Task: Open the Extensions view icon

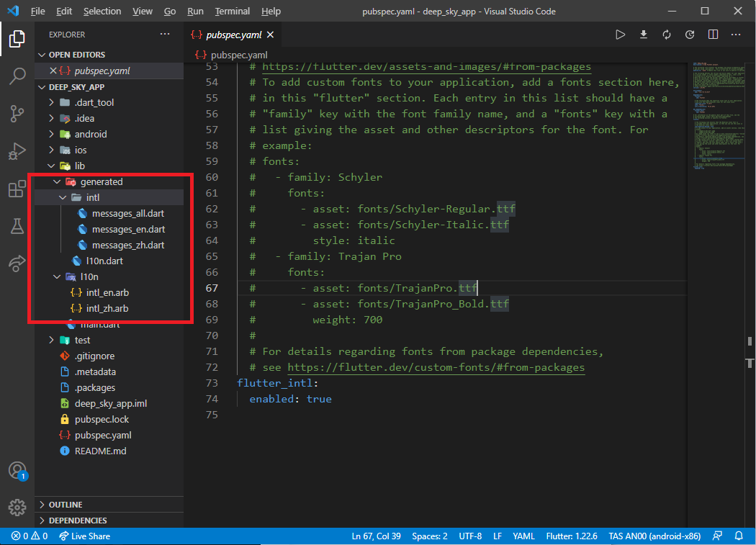Action: click(17, 189)
